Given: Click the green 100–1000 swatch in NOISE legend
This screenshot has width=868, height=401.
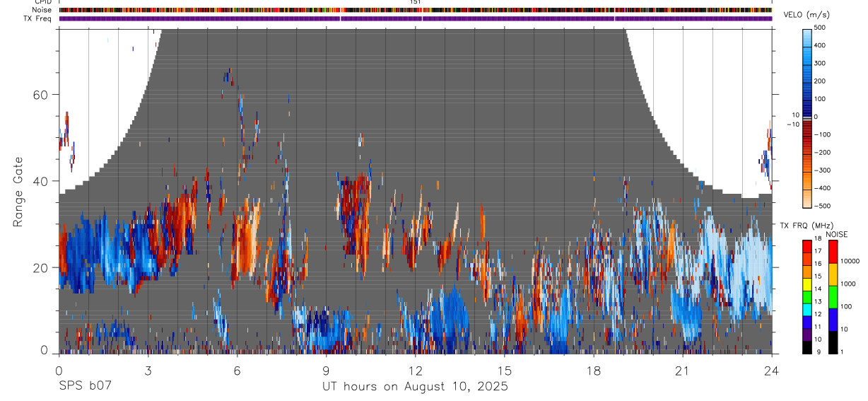Looking at the screenshot, I should 832,297.
